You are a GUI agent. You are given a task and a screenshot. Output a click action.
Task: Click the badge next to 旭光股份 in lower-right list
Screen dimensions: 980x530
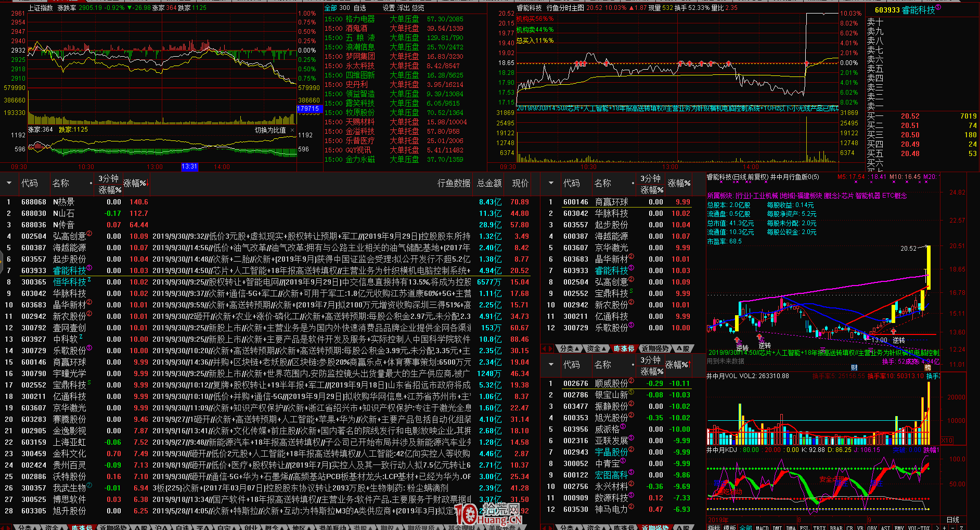point(631,415)
